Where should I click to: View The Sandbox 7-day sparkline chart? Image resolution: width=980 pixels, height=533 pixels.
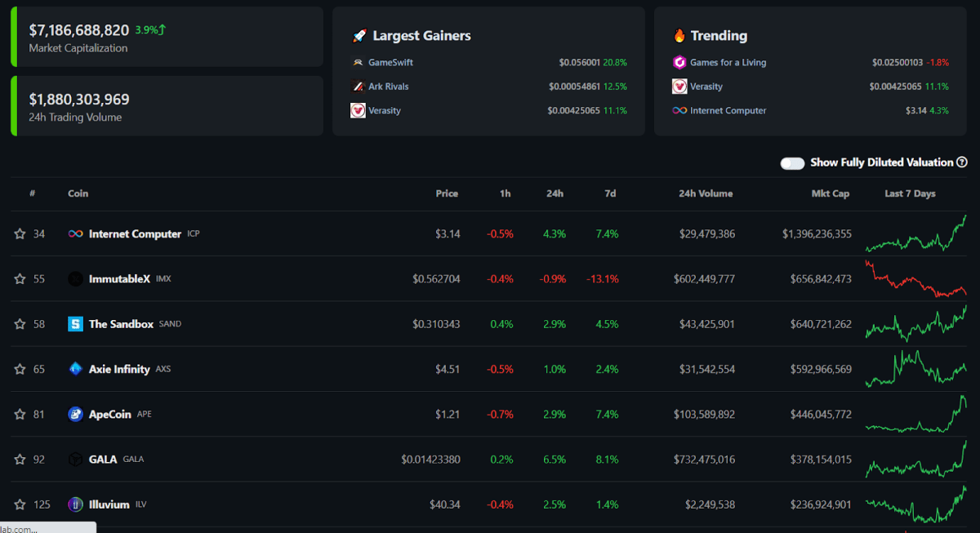(x=916, y=324)
